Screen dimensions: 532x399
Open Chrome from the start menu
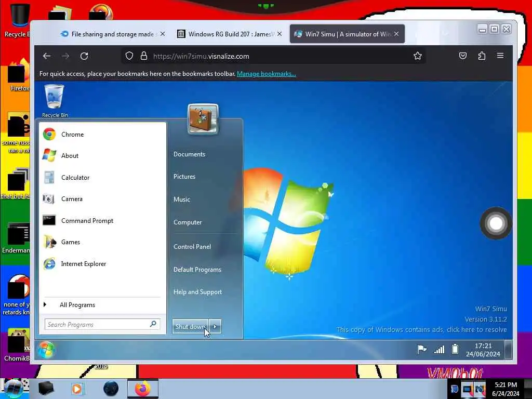[102, 135]
